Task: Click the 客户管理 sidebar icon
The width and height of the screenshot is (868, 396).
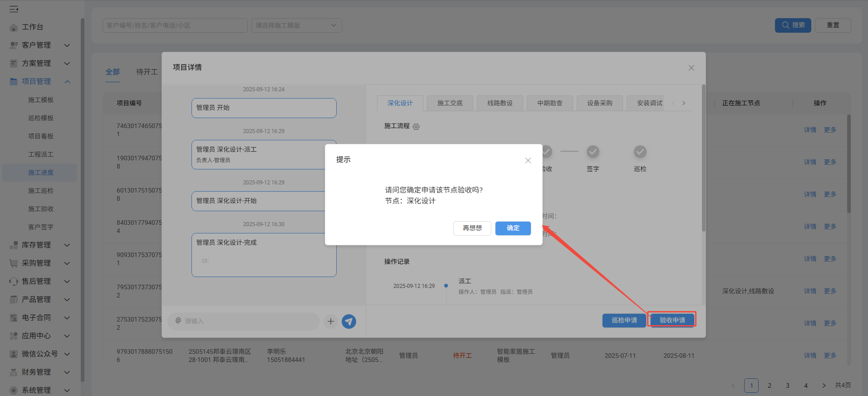Action: [x=14, y=45]
